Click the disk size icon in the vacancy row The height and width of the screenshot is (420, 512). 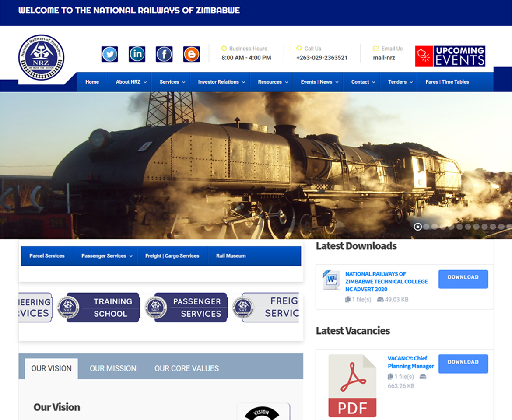click(423, 377)
